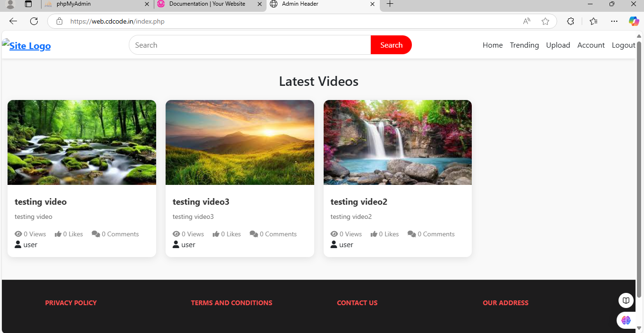This screenshot has height=333, width=644.
Task: Click the Upload navigation link
Action: pos(558,45)
